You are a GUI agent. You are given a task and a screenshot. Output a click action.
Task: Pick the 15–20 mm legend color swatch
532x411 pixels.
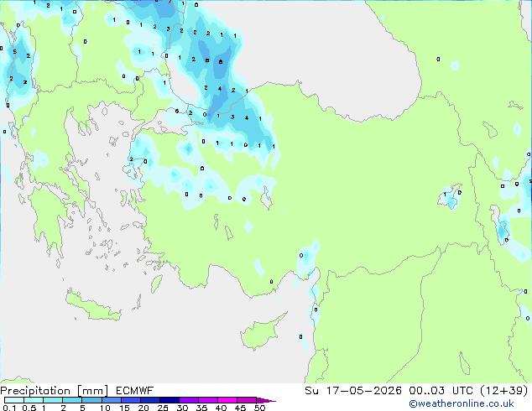tap(130, 400)
